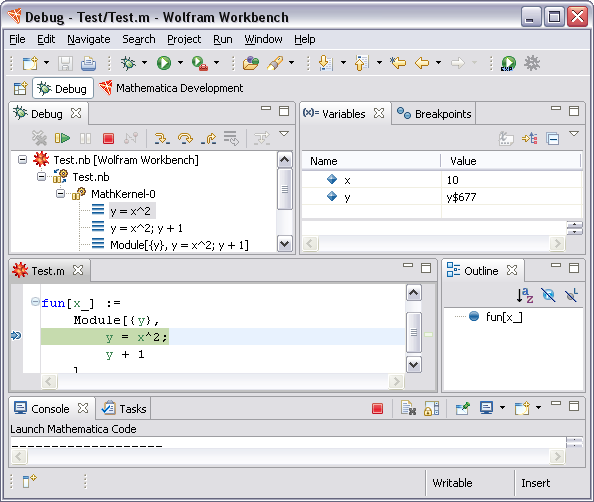Image resolution: width=594 pixels, height=502 pixels.
Task: Click Suspend pause icon in Debug view
Action: coord(86,139)
